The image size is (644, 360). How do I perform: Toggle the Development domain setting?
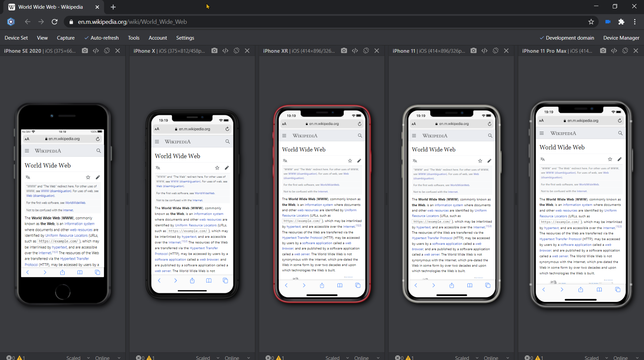[567, 38]
